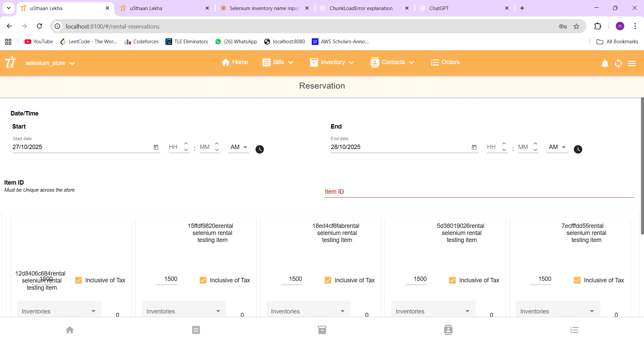Open the Start date calendar picker icon
This screenshot has width=644, height=340.
(156, 147)
